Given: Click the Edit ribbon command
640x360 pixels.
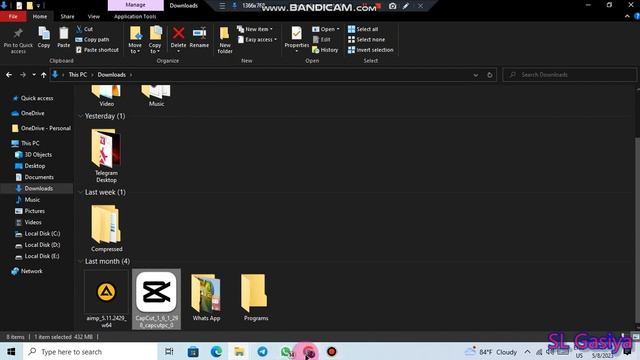Looking at the screenshot, I should click(322, 40).
